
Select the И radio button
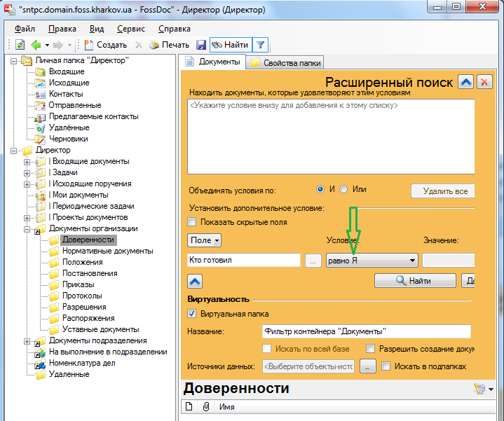pos(320,189)
